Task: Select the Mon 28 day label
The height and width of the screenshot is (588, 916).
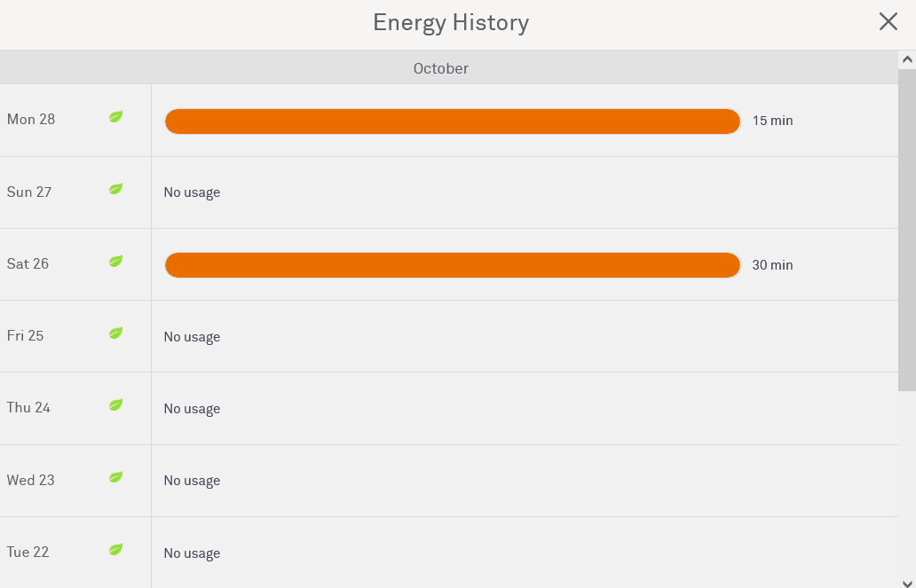Action: 31,120
